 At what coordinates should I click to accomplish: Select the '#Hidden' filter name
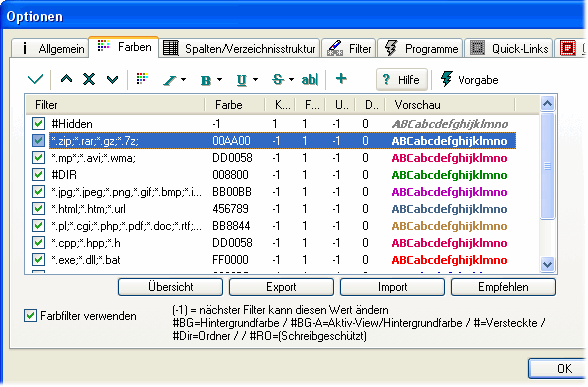tap(72, 124)
